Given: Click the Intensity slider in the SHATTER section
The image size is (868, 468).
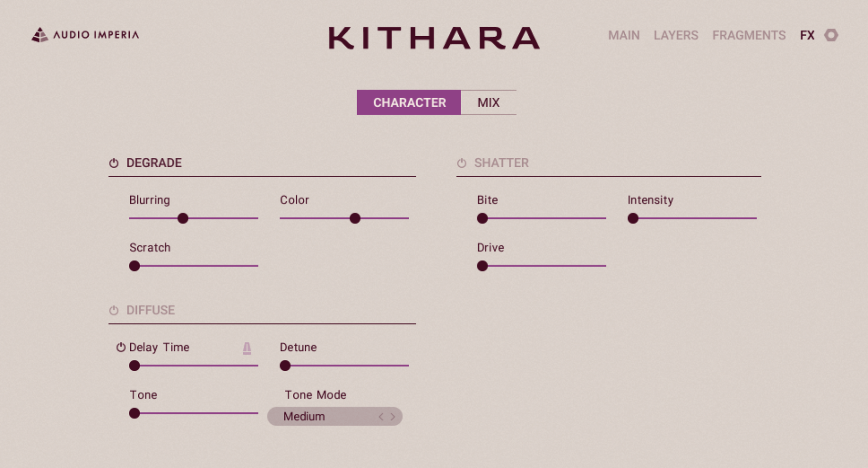Looking at the screenshot, I should tap(633, 219).
